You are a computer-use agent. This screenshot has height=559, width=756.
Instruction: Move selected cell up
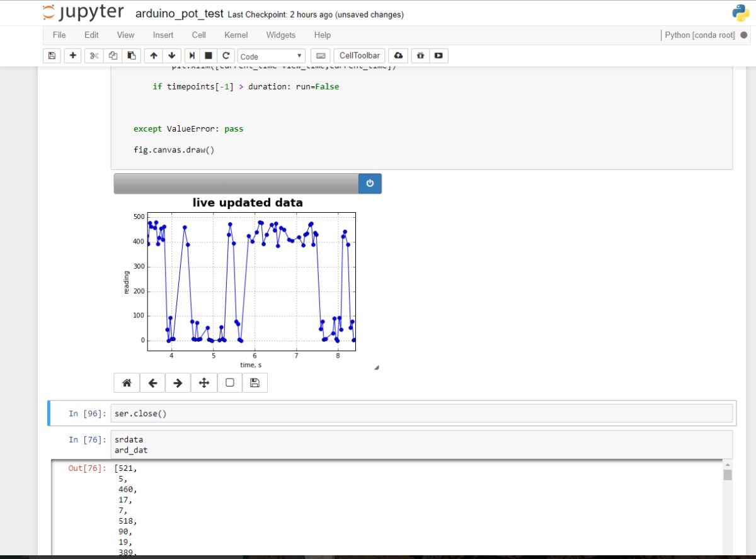tap(153, 55)
